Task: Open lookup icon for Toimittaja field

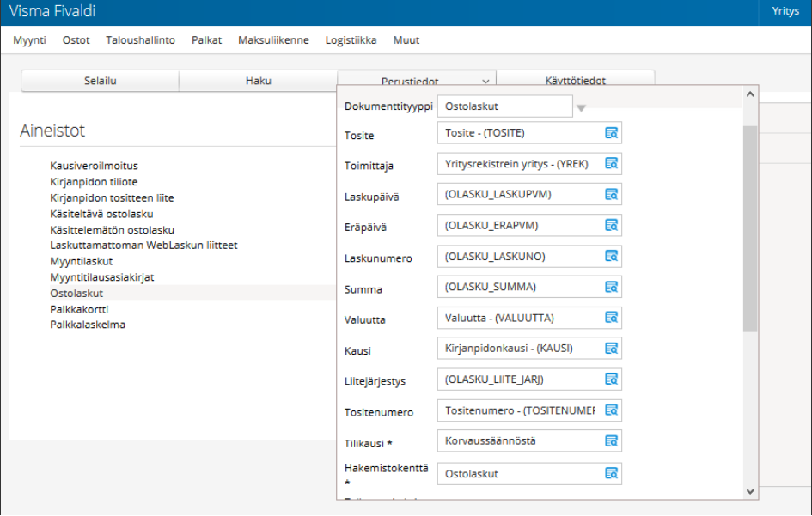Action: point(611,163)
